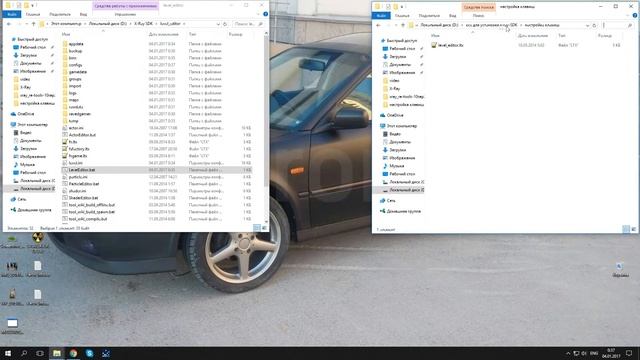Open radioactive S.T.A.L.K.E.R. desktop shortcut

tap(38, 242)
